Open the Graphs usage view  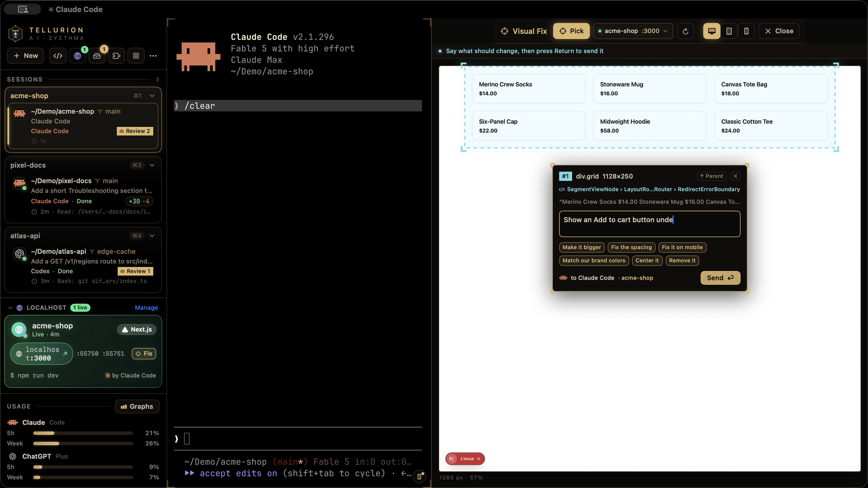(x=137, y=406)
